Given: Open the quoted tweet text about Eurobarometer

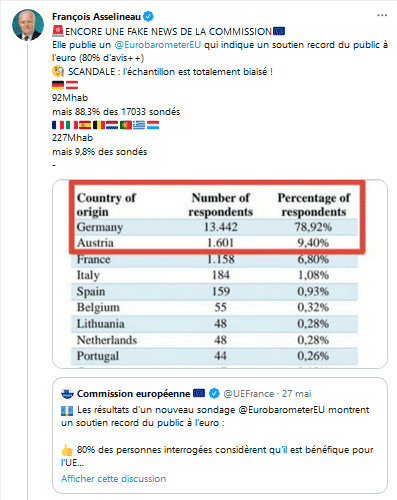Looking at the screenshot, I should pyautogui.click(x=217, y=436).
